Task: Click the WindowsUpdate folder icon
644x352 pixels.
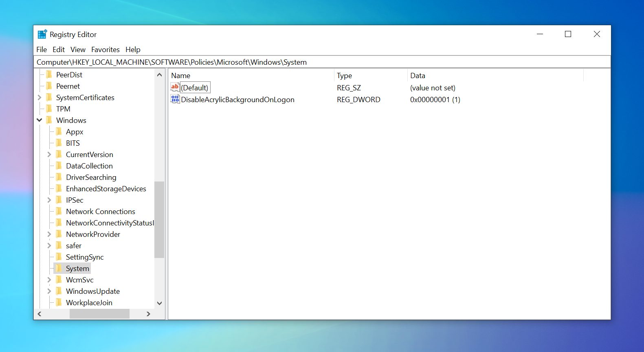Action: coord(59,291)
